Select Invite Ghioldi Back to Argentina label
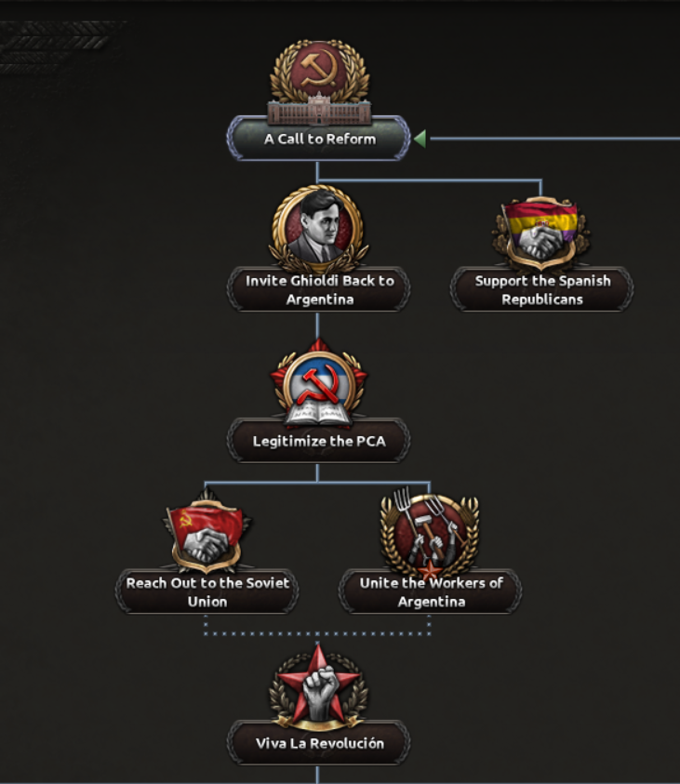The image size is (680, 784). coord(318,290)
